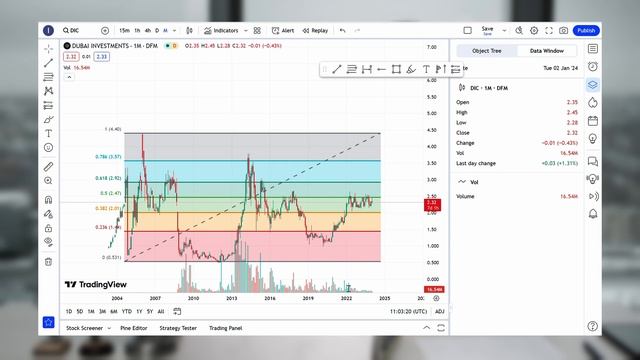Toggle object tree layers panel icon
This screenshot has width=640, height=360.
pos(593,85)
